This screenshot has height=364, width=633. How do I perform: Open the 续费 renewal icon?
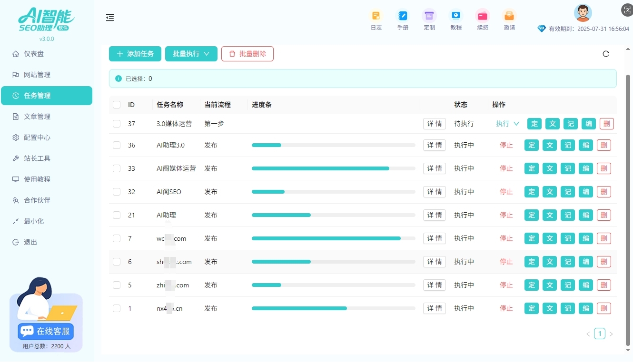483,19
